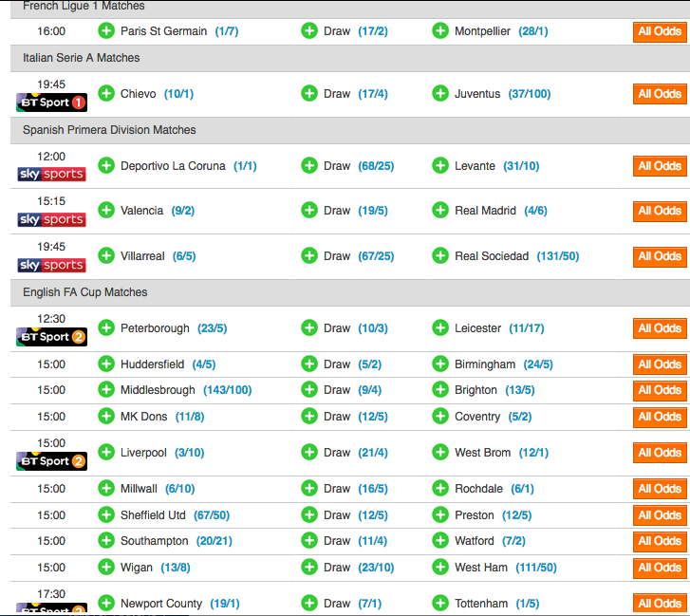
Task: Open All Odds for Wigan v West Ham
Action: pyautogui.click(x=660, y=568)
